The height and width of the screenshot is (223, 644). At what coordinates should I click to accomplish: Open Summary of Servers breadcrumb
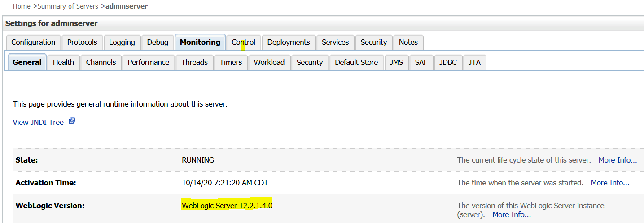67,6
